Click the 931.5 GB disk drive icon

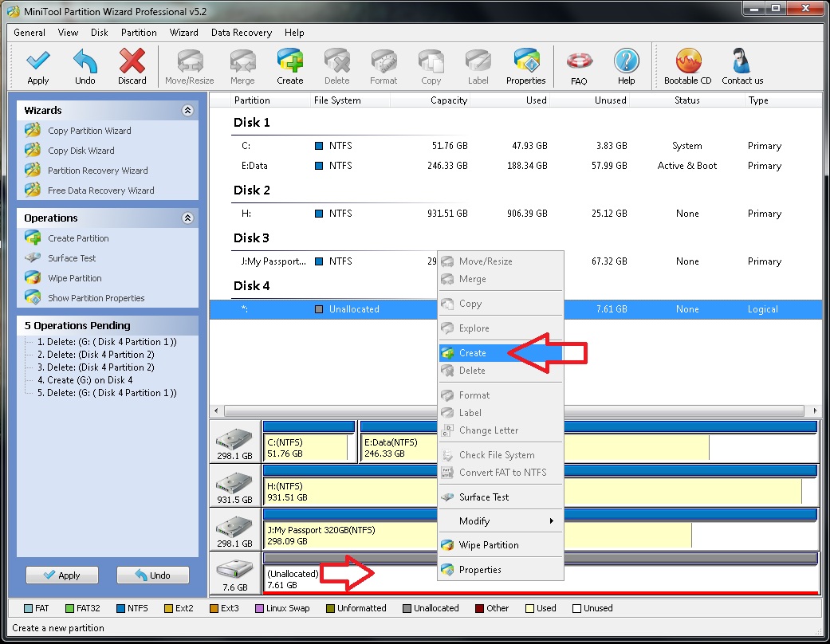tap(234, 484)
